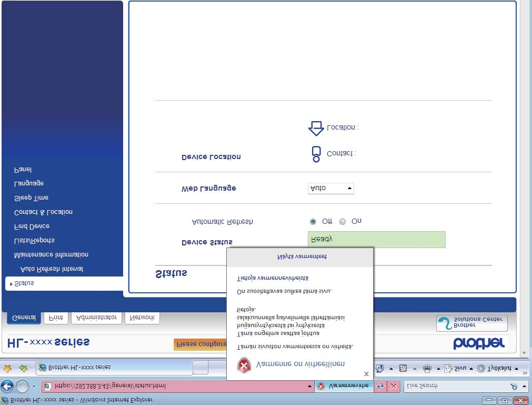This screenshot has height=405, width=532.
Task: Expand the feeds dropdown arrow
Action: [x=415, y=369]
